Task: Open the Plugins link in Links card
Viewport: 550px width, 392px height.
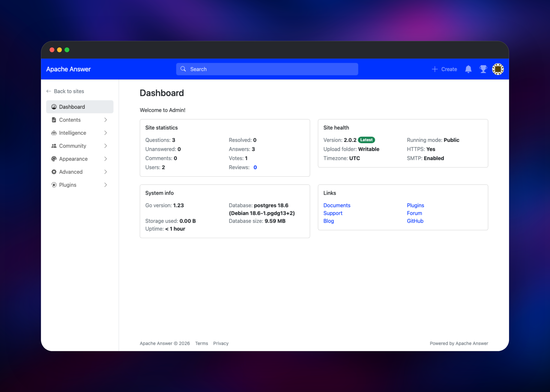Action: 415,205
